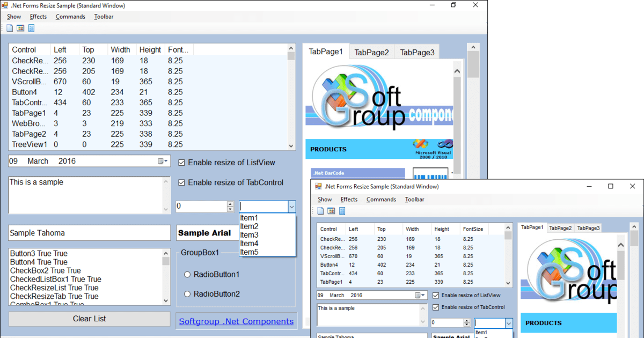Screen dimensions: 644x338
Task: Open the date picker dropdown showing 09 March 2016
Action: tap(165, 160)
